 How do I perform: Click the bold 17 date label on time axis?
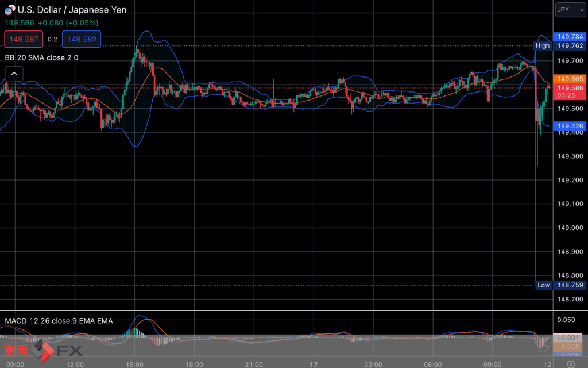(x=314, y=364)
